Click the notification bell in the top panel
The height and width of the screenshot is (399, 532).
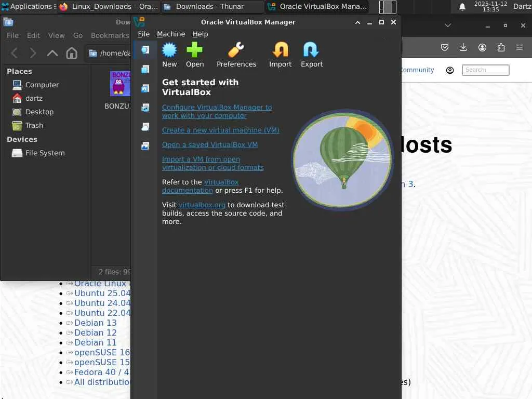462,7
